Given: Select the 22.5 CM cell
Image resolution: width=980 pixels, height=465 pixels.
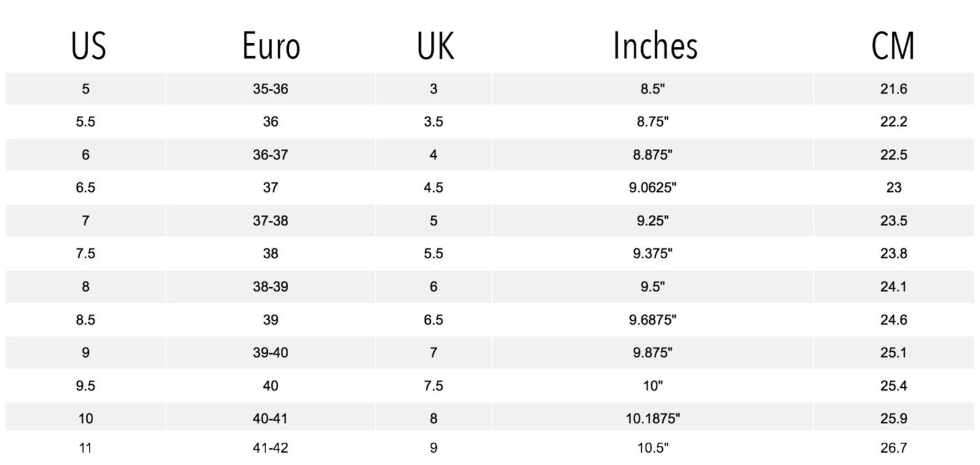Looking at the screenshot, I should (894, 155).
